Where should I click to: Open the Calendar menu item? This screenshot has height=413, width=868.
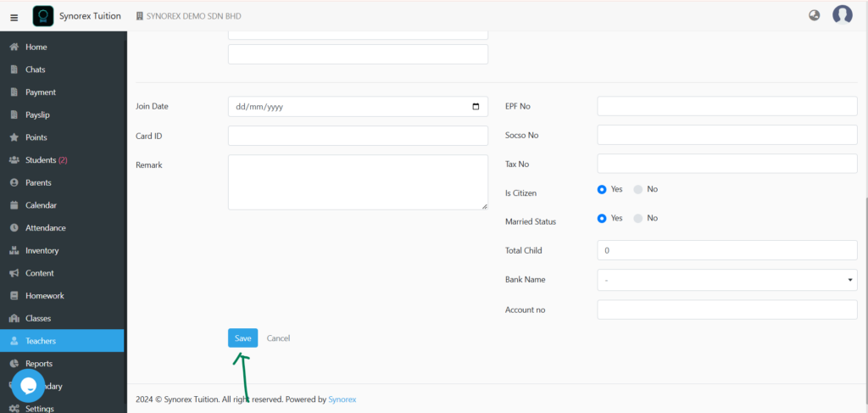pyautogui.click(x=41, y=205)
